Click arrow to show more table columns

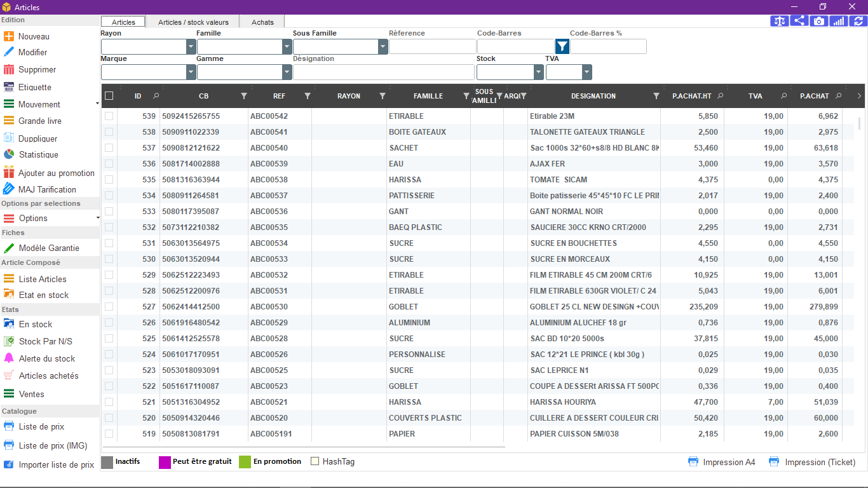(859, 96)
